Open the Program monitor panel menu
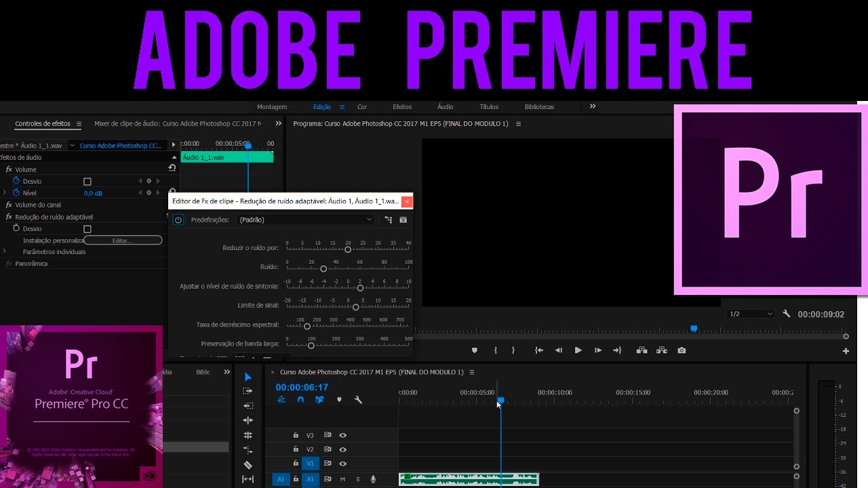The image size is (868, 488). click(519, 124)
